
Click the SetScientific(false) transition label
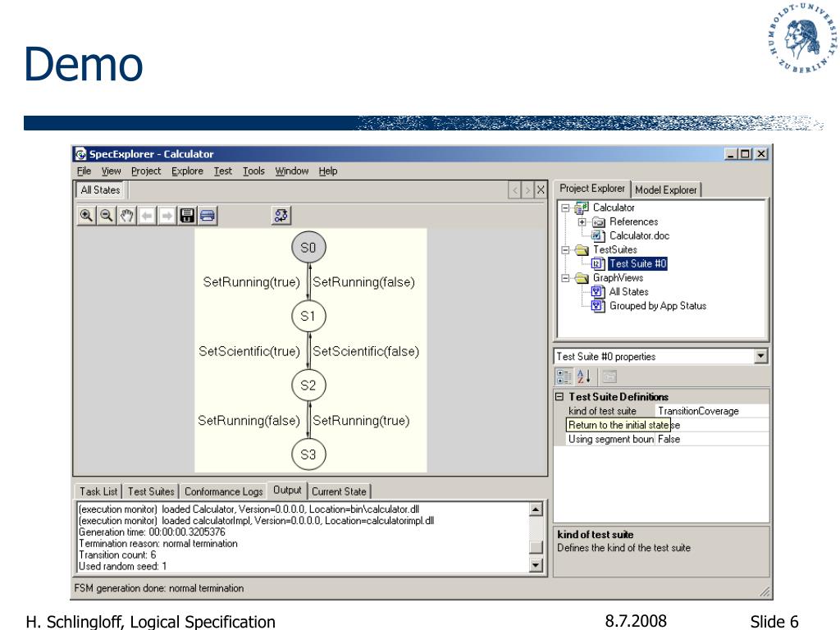coord(366,351)
